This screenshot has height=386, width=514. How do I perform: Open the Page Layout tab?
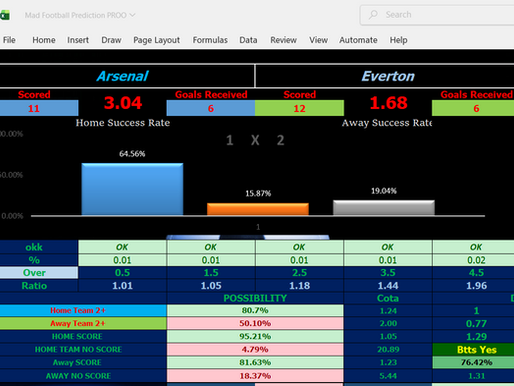click(x=156, y=40)
